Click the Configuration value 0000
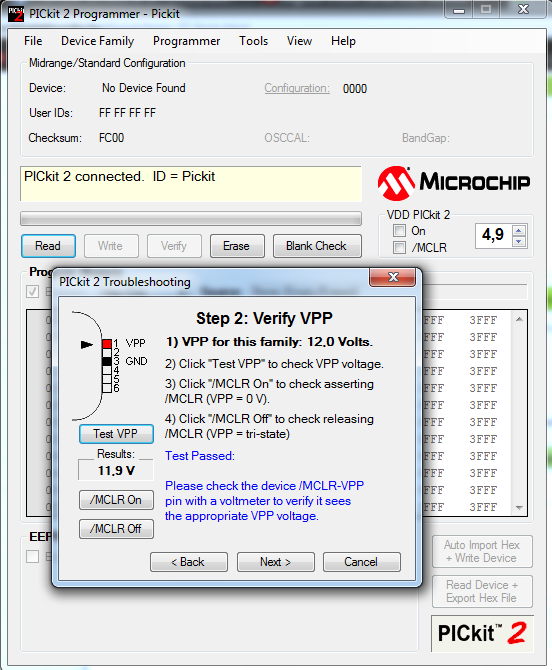 coord(355,89)
